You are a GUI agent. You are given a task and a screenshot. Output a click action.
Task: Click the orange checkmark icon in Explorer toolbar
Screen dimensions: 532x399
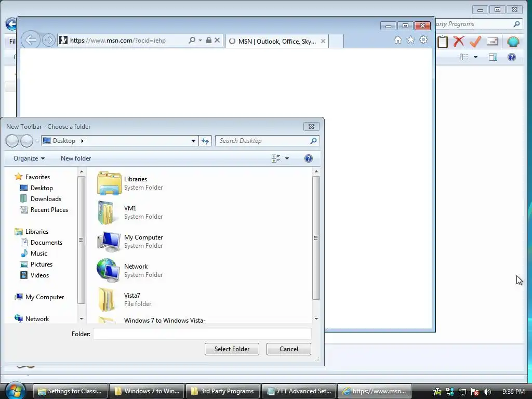[x=475, y=42]
